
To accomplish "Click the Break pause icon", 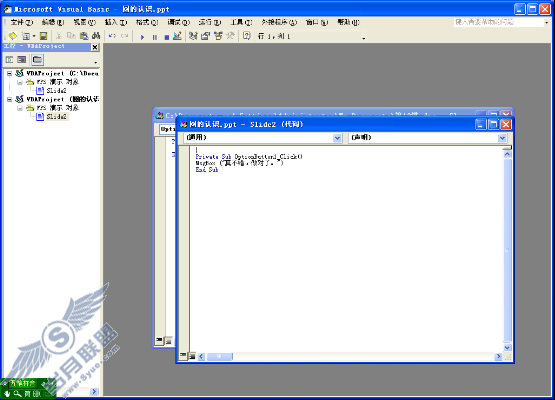I will pyautogui.click(x=155, y=37).
